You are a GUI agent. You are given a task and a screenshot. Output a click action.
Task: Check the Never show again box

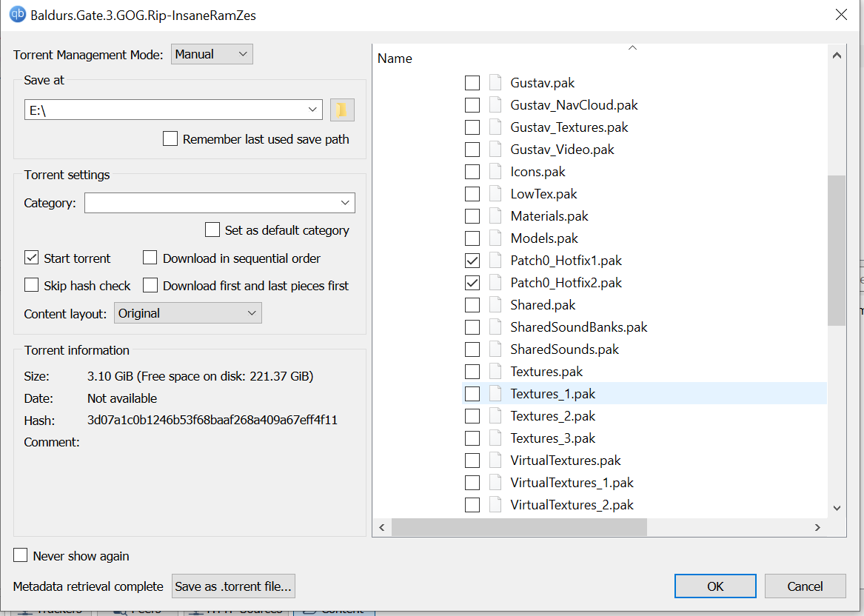pyautogui.click(x=21, y=555)
